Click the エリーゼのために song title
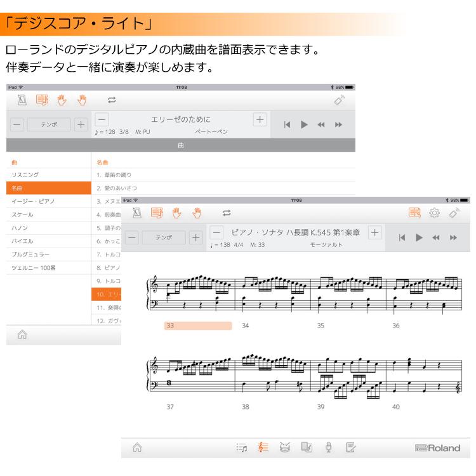Image resolution: width=476 pixels, height=476 pixels. coord(181,119)
